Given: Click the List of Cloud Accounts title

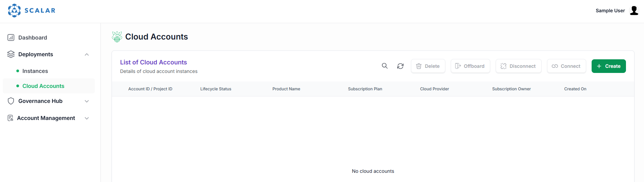Looking at the screenshot, I should tap(153, 62).
